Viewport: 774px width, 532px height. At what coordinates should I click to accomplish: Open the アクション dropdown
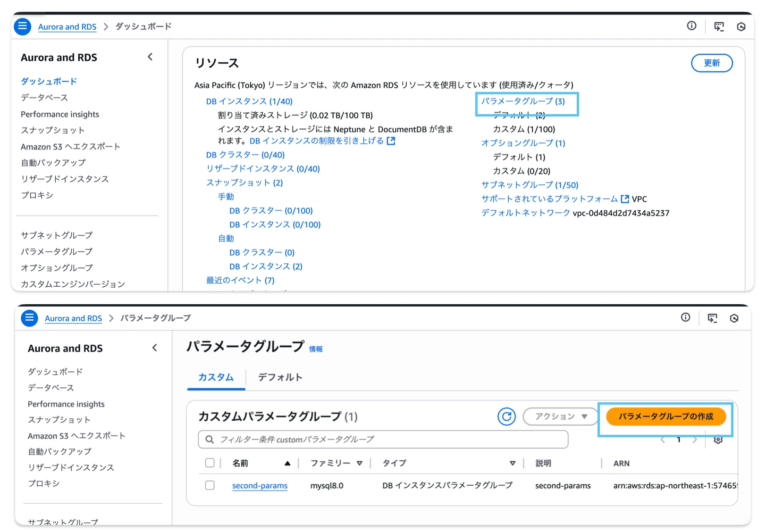[x=560, y=416]
